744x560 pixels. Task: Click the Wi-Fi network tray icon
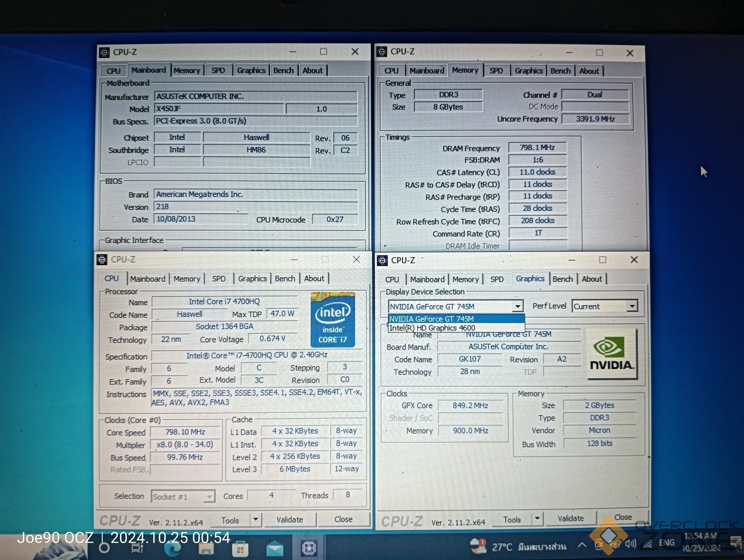(x=648, y=544)
